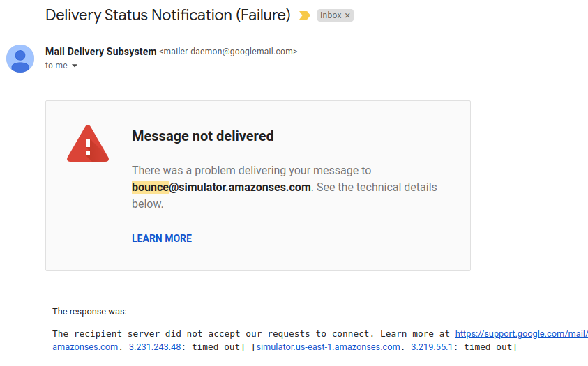Open the LEARN MORE link
Viewport: 588px width, 366px height.
[162, 238]
